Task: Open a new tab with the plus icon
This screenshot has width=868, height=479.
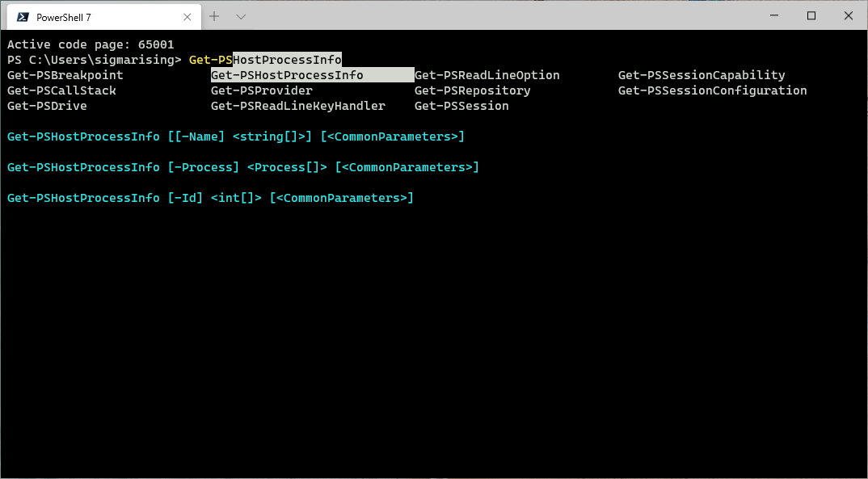Action: [214, 16]
